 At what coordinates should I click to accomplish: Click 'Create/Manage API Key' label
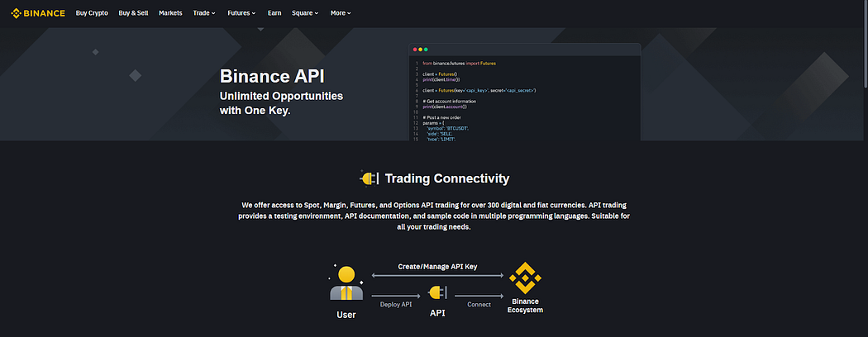(x=437, y=267)
